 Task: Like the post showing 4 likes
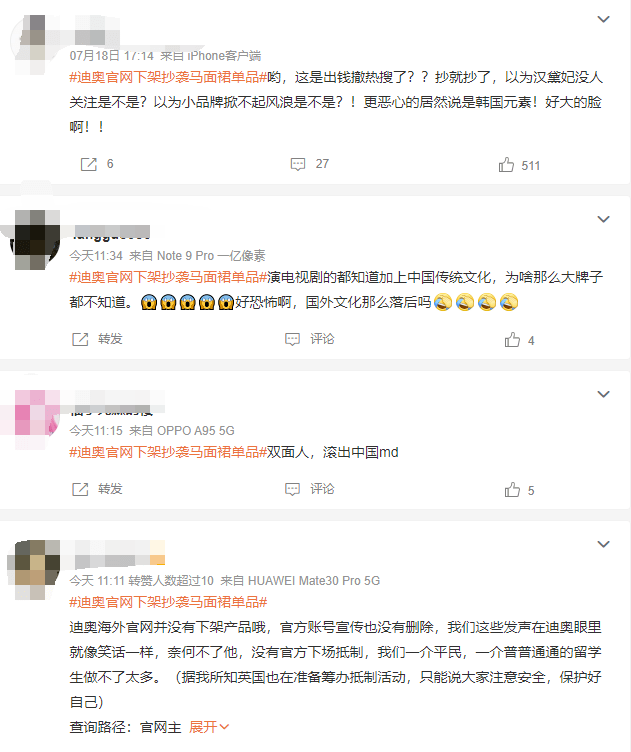pyautogui.click(x=512, y=340)
